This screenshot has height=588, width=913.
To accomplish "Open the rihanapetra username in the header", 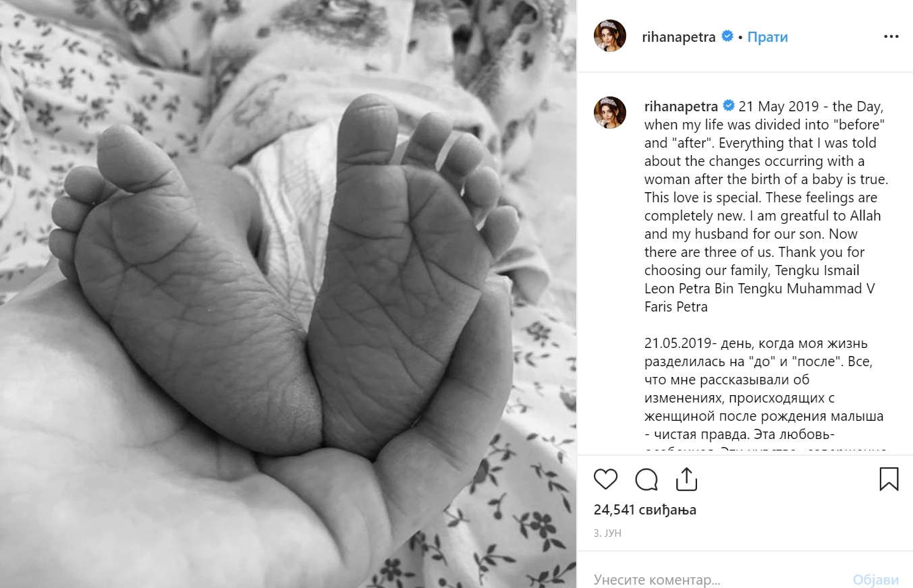I will point(680,36).
